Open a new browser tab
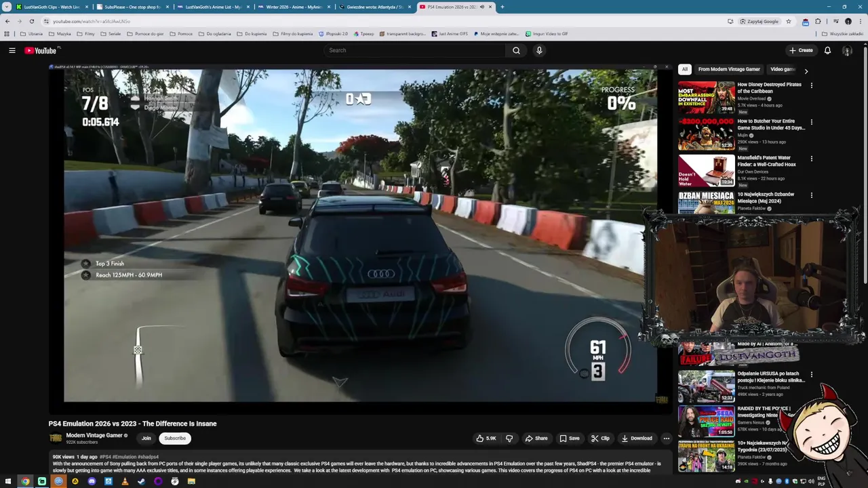Image resolution: width=868 pixels, height=488 pixels. pyautogui.click(x=502, y=7)
